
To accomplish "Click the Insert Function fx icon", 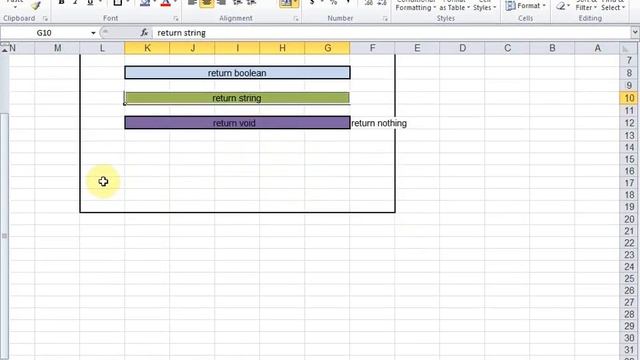I will [144, 33].
